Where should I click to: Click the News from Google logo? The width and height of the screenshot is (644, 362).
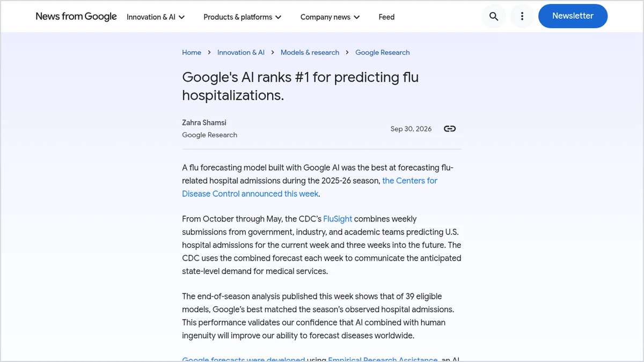click(76, 17)
